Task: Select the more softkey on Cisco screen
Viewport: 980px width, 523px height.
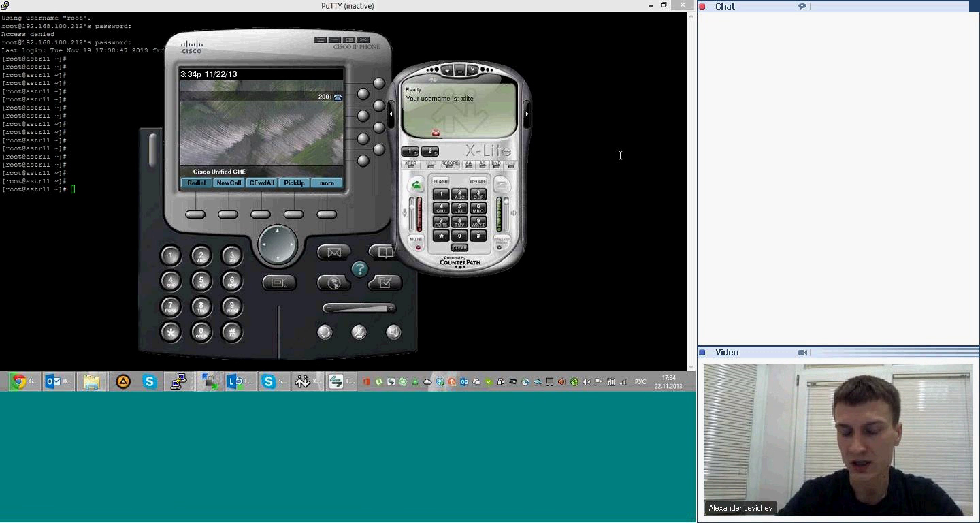Action: click(x=327, y=183)
